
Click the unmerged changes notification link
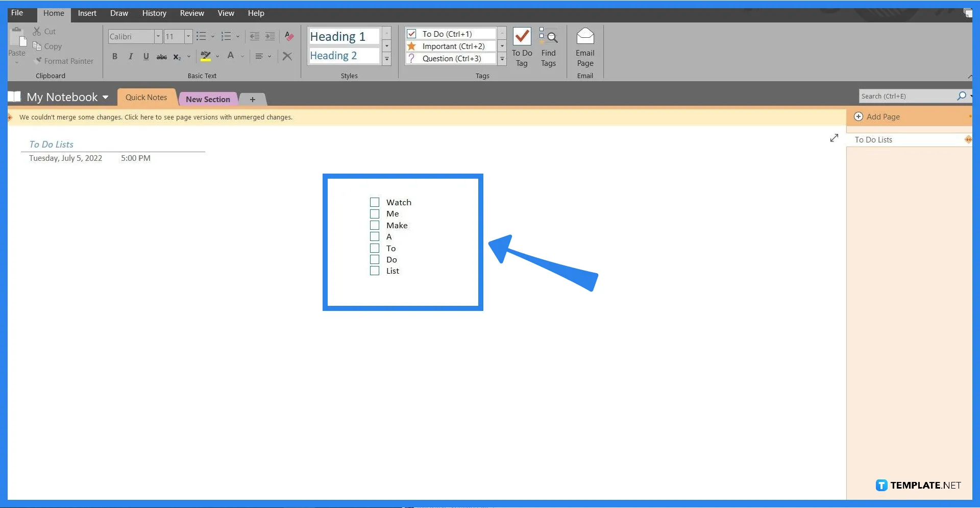point(156,117)
